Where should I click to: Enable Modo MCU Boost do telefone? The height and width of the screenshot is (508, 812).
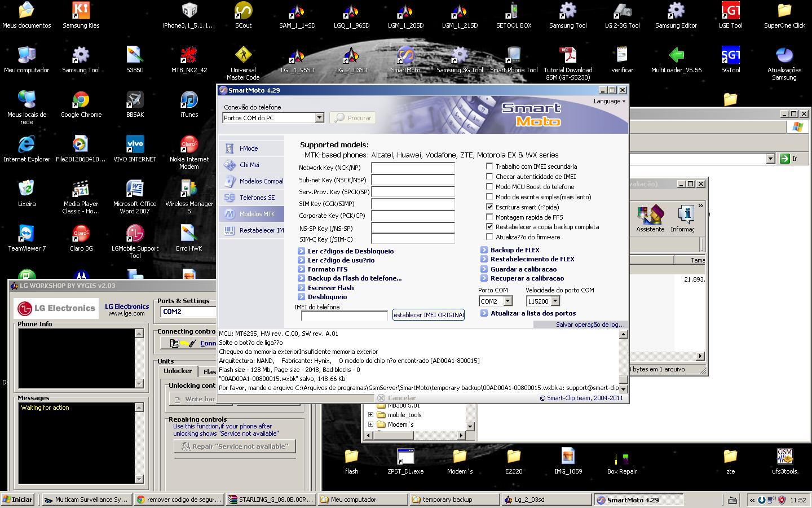[489, 187]
